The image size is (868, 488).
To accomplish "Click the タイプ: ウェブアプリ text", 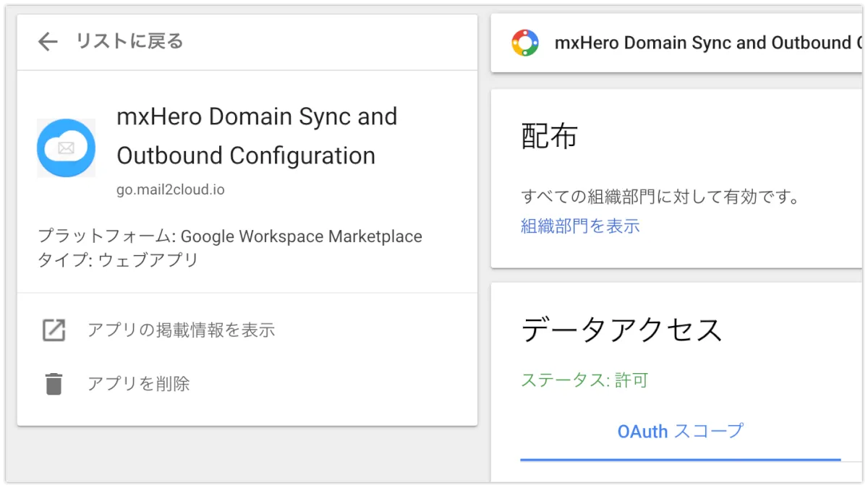I will click(x=118, y=260).
